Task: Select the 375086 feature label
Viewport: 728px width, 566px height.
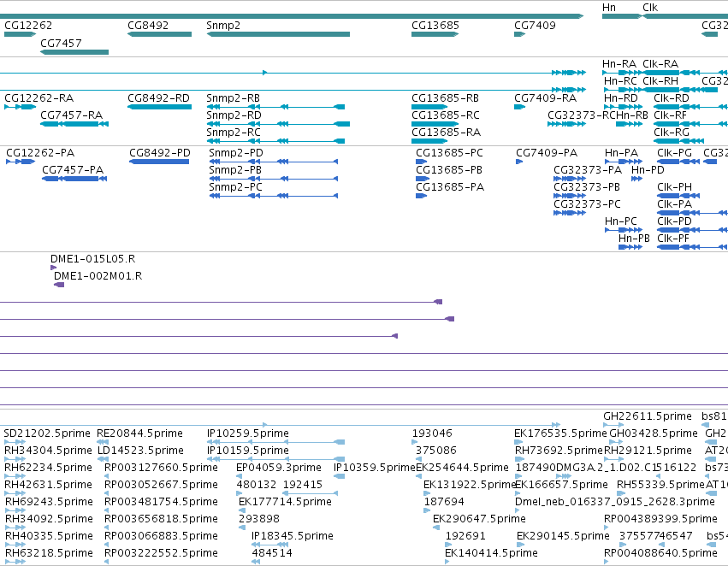Action: (x=436, y=451)
